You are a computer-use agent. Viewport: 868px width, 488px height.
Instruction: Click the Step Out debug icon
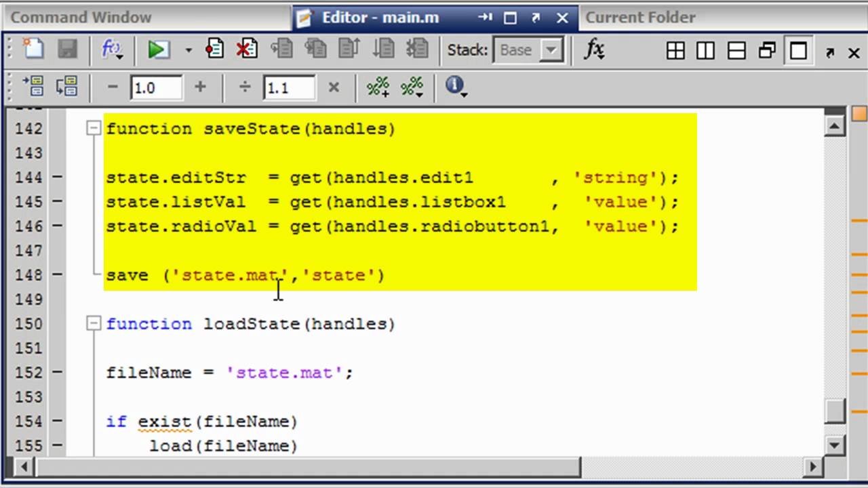[349, 49]
